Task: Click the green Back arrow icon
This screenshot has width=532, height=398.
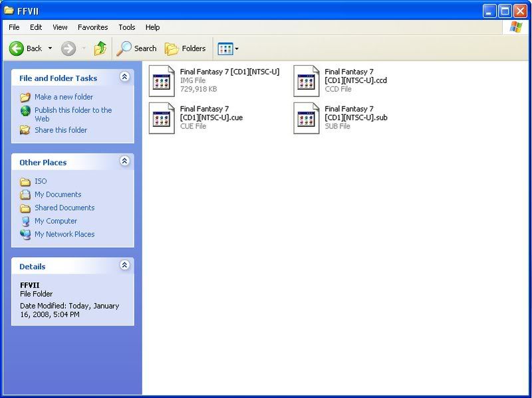Action: tap(16, 49)
